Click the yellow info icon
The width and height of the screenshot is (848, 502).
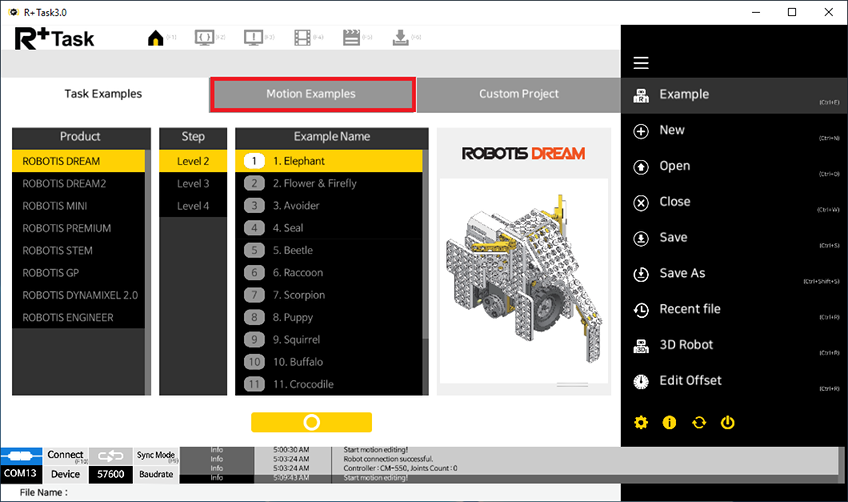[670, 422]
